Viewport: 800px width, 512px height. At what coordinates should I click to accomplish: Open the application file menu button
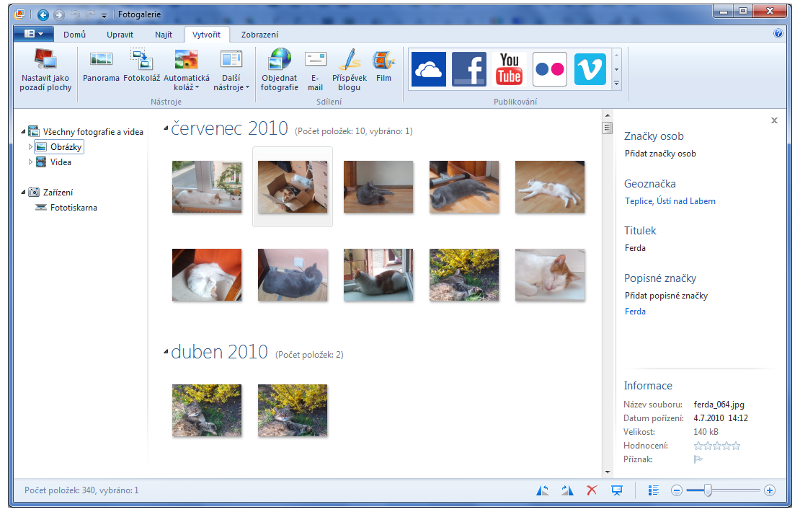[33, 34]
